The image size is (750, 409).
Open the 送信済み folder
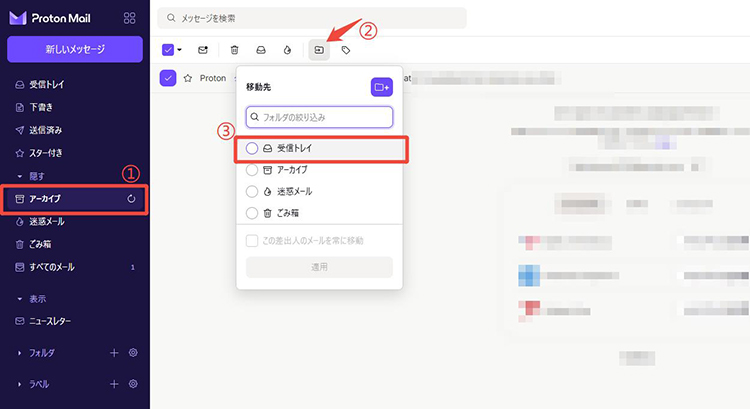coord(75,130)
